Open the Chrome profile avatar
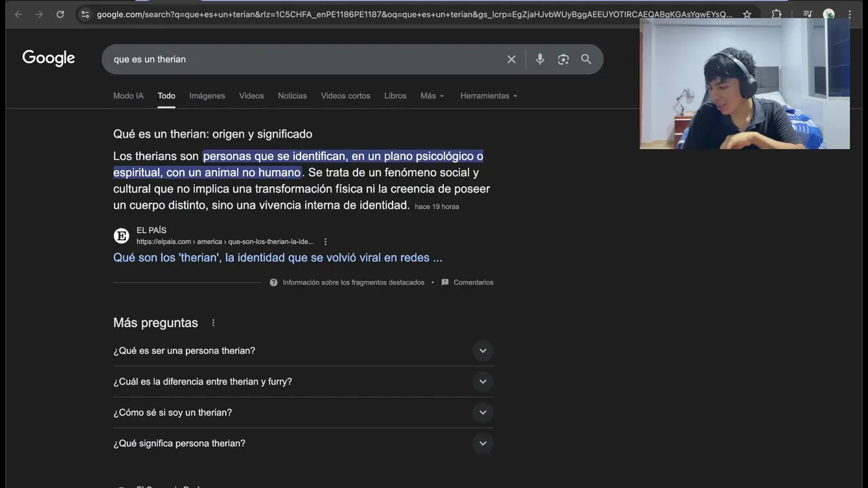The width and height of the screenshot is (868, 488). [x=829, y=14]
